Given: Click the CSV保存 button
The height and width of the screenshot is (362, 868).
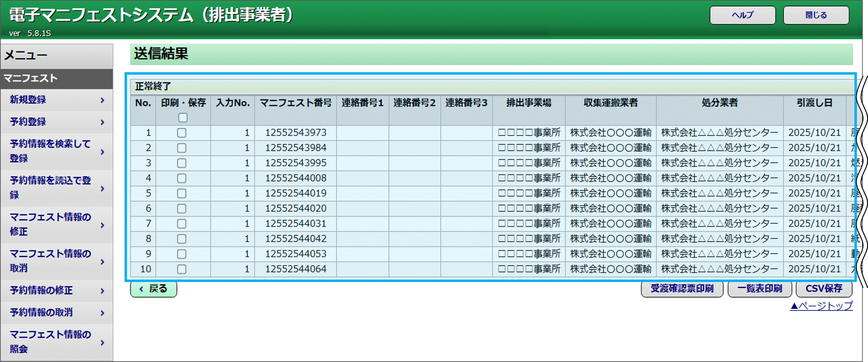Looking at the screenshot, I should [x=824, y=289].
